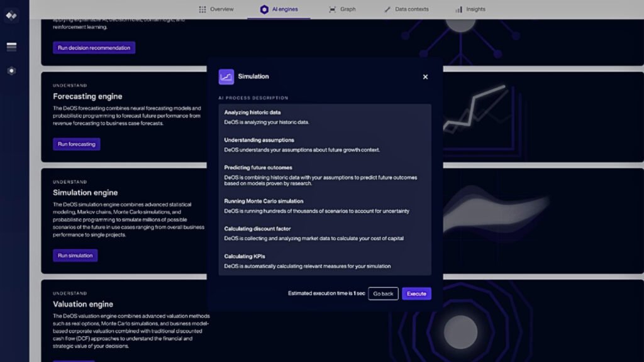The image size is (644, 362).
Task: Select the Running Monte Carlo simulation step
Action: (x=264, y=201)
